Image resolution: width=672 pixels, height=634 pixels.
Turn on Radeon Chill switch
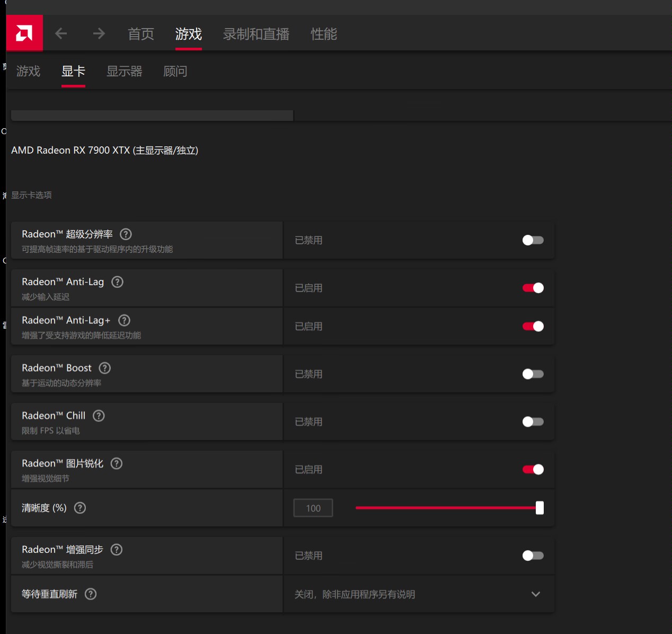click(533, 421)
